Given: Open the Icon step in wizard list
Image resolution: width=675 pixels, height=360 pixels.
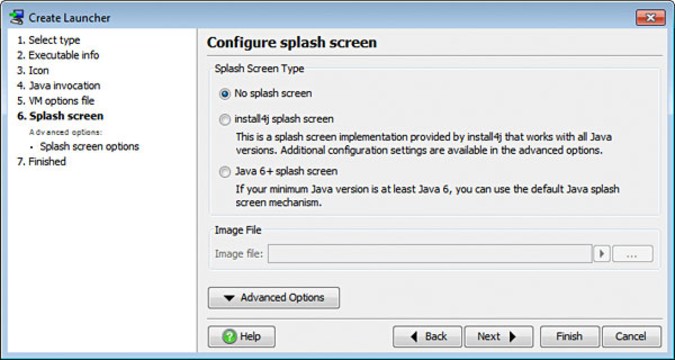Looking at the screenshot, I should point(33,70).
